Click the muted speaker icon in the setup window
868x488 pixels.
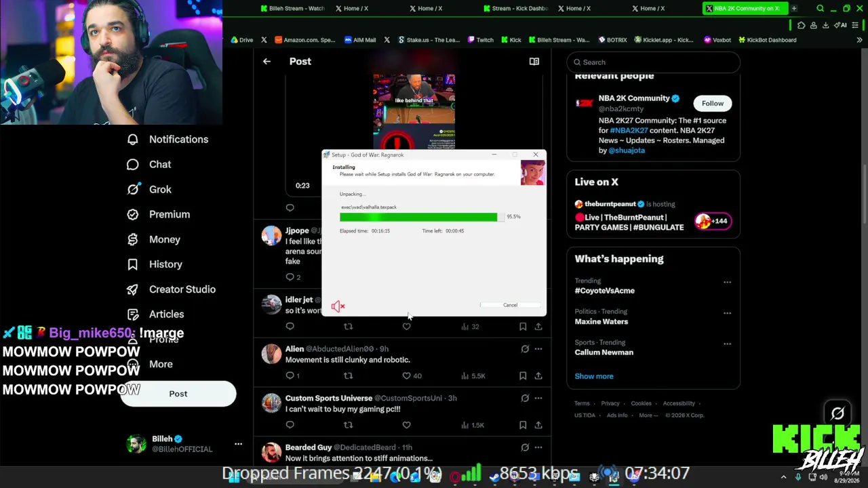338,306
